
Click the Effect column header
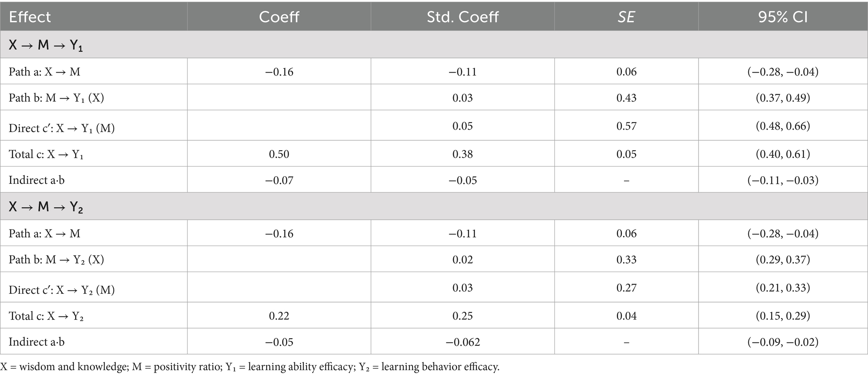(30, 17)
